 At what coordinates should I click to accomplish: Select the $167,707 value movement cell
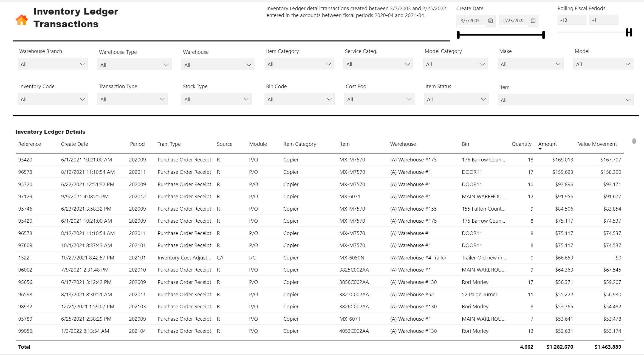pyautogui.click(x=611, y=160)
